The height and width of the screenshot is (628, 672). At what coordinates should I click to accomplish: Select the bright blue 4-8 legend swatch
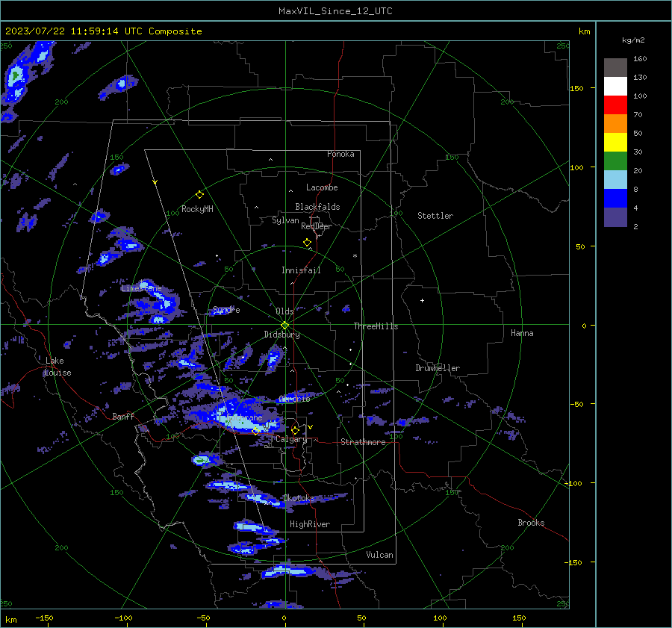615,198
